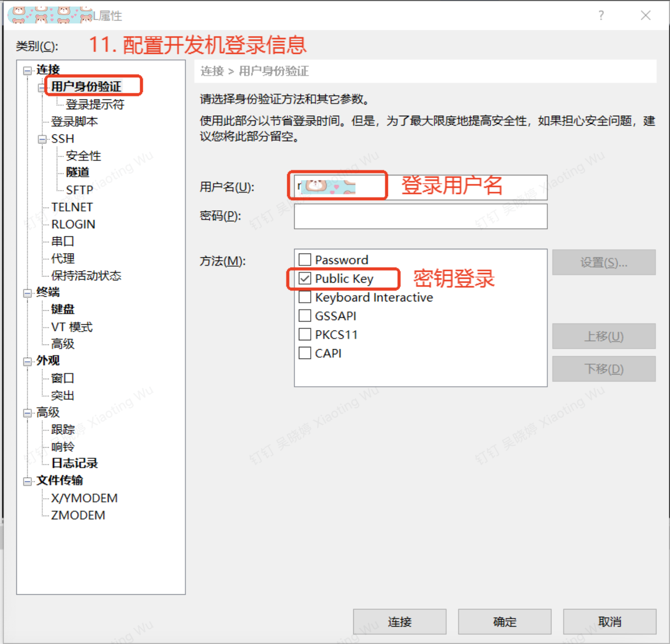Enable the GSSAPI method checkbox

point(305,316)
